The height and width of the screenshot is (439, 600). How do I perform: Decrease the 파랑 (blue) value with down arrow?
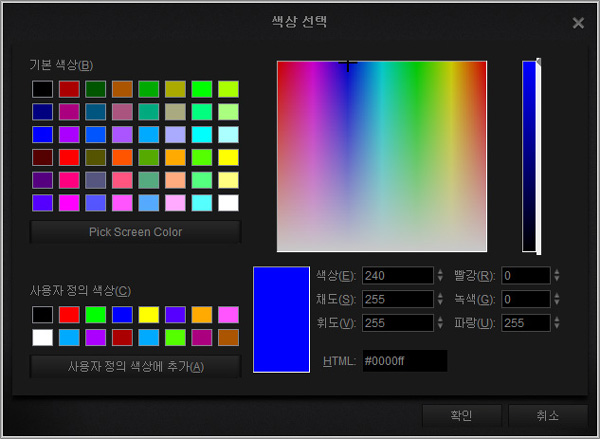click(x=557, y=327)
